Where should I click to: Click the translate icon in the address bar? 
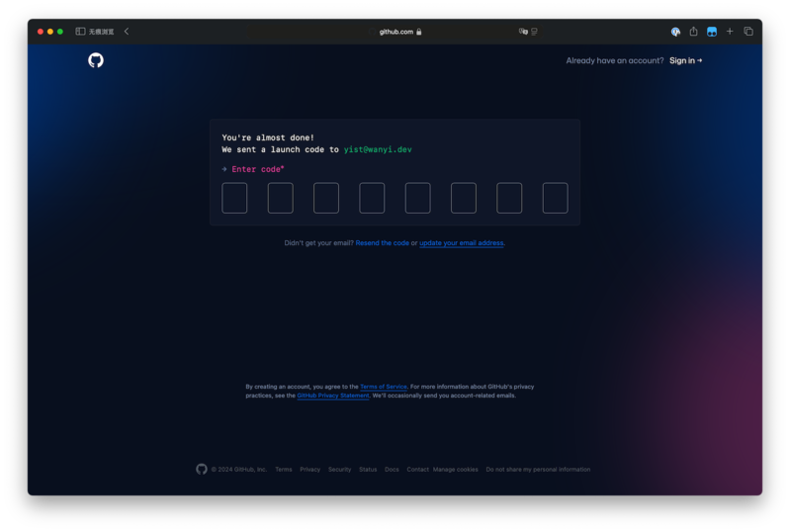523,32
